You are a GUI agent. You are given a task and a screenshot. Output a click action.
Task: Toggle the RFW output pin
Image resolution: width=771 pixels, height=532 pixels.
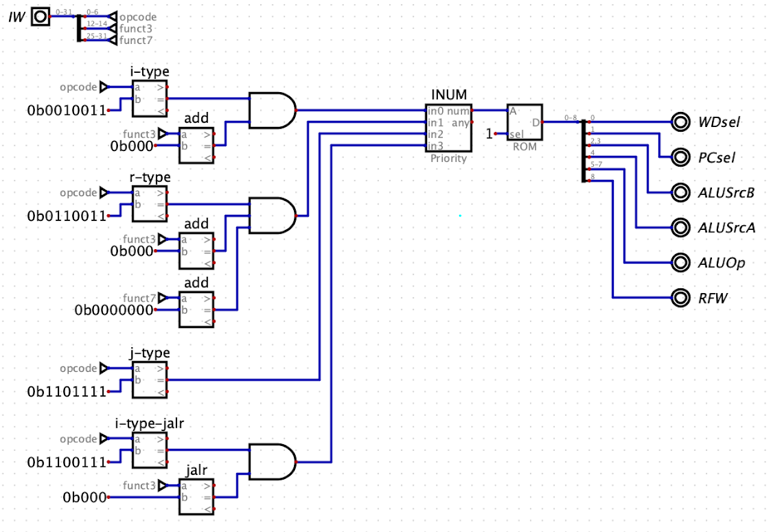[x=679, y=298]
